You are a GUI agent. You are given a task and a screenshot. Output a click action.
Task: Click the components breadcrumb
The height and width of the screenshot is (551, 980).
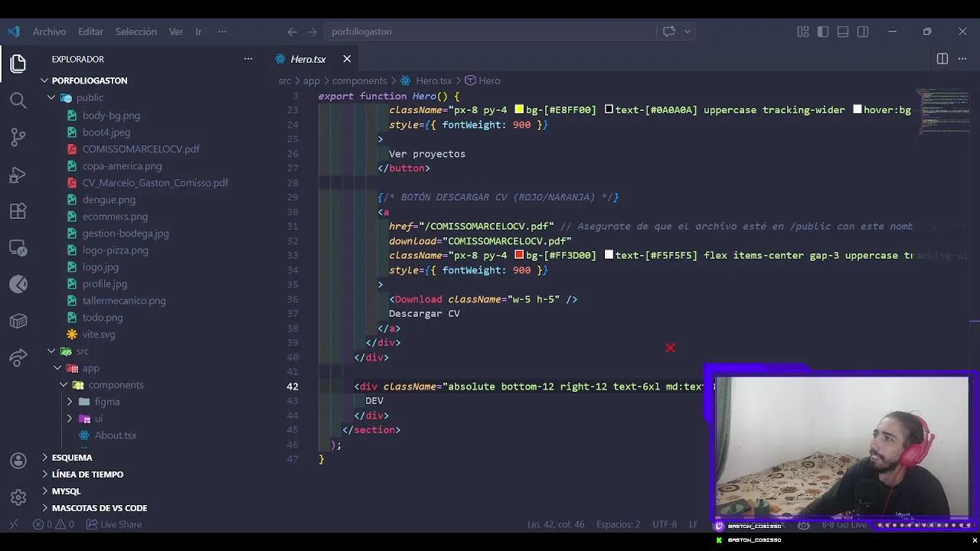pyautogui.click(x=359, y=80)
